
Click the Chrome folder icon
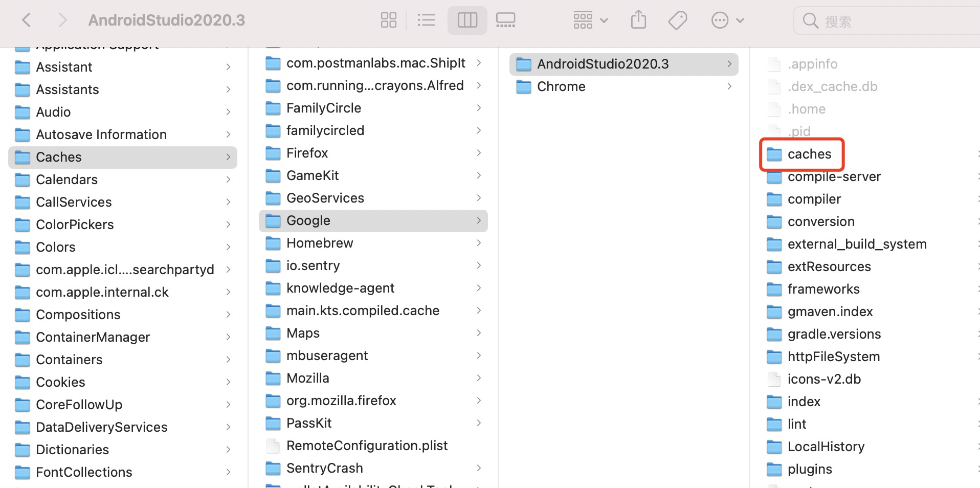tap(524, 86)
